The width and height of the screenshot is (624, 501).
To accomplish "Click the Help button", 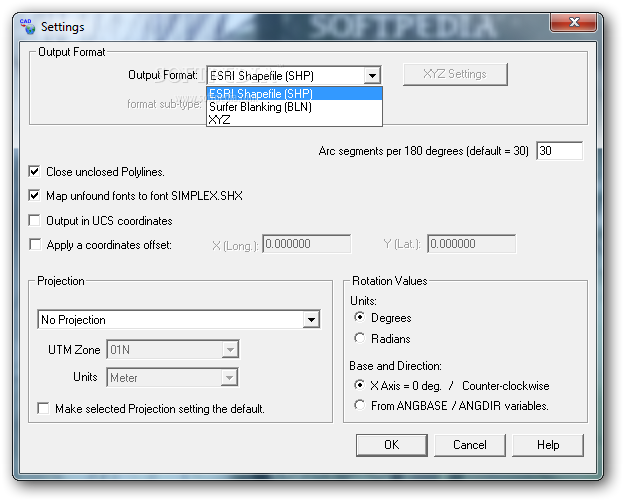I will tap(548, 445).
